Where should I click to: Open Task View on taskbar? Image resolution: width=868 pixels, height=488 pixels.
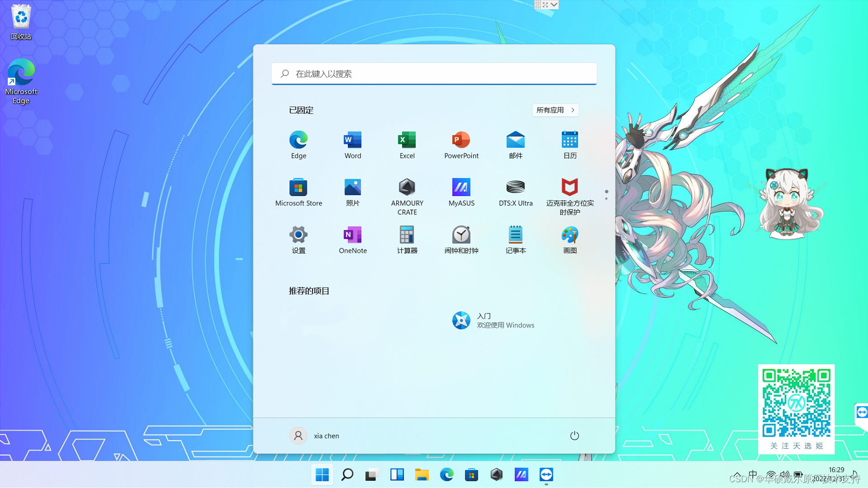pos(372,474)
